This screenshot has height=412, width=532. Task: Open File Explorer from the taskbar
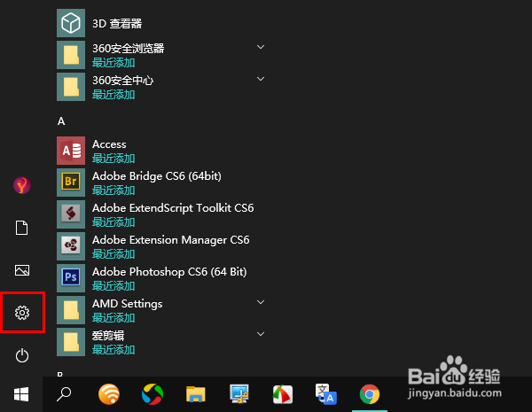coord(196,394)
